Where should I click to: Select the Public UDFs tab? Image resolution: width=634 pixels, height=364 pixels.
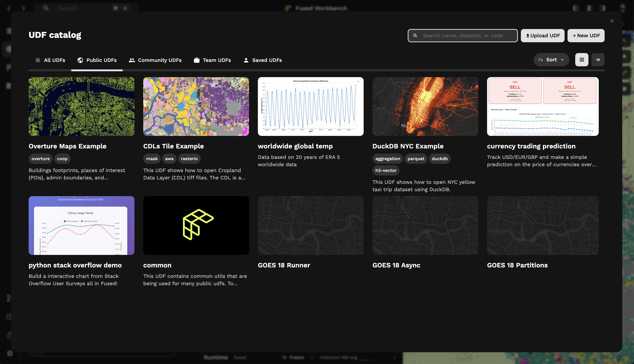tap(97, 60)
